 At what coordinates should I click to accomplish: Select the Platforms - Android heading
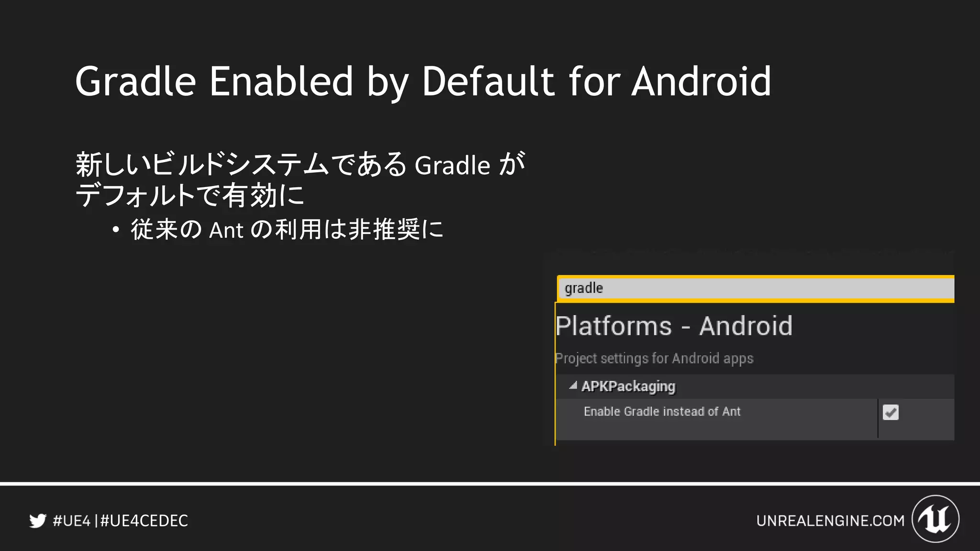tap(674, 326)
